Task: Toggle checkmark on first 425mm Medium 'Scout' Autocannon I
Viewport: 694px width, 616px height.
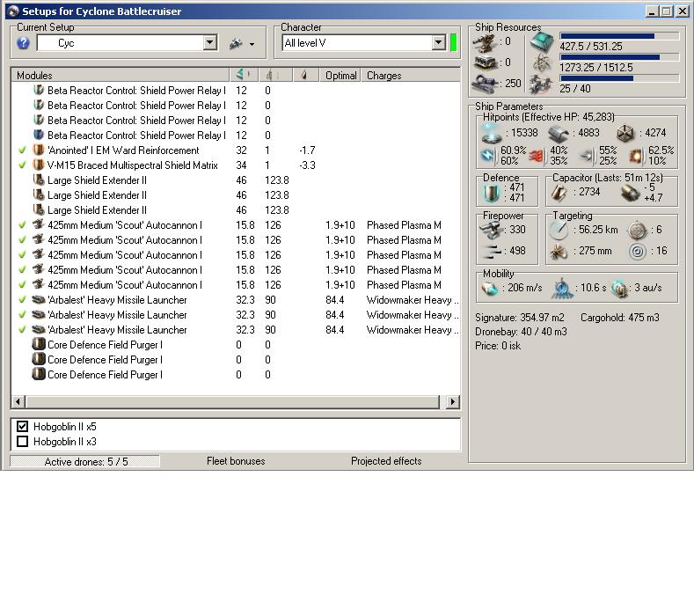Action: point(22,225)
